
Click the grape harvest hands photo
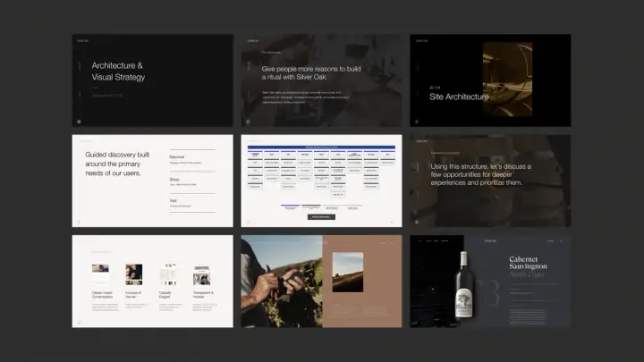[x=282, y=282]
